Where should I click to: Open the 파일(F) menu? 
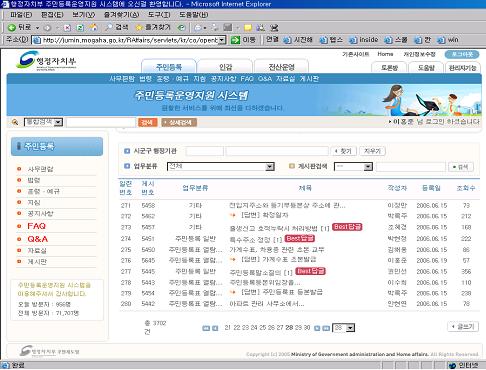coord(21,15)
